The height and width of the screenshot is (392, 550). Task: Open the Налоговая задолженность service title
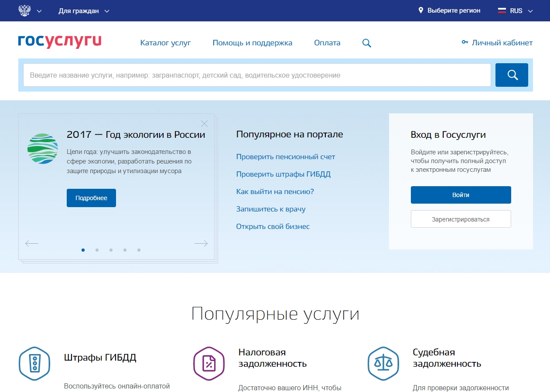(273, 358)
